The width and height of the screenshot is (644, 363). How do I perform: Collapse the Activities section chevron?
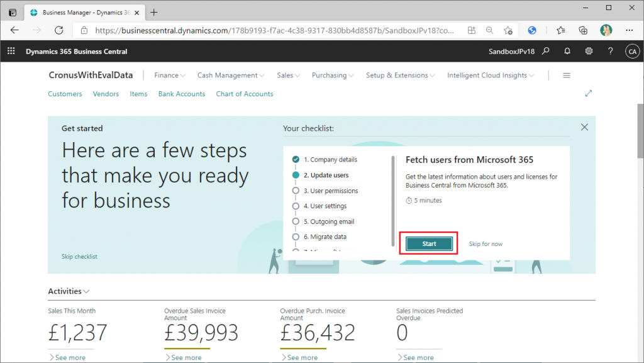click(x=86, y=292)
